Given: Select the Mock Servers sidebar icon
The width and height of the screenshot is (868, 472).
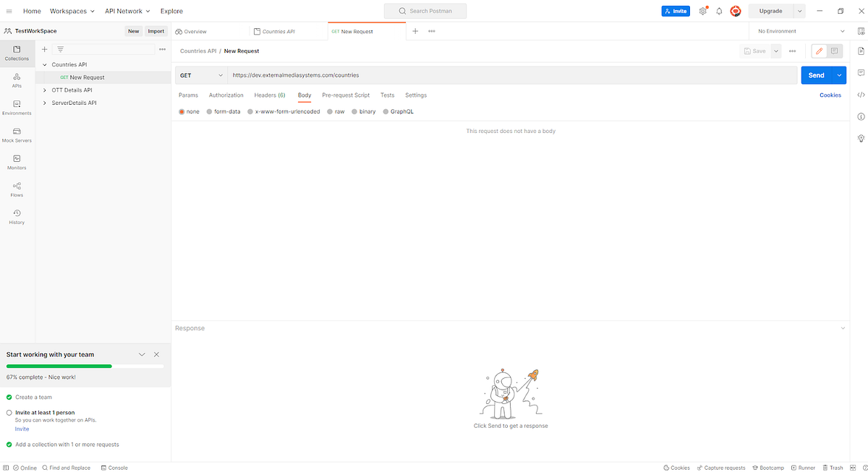Looking at the screenshot, I should pos(16,134).
